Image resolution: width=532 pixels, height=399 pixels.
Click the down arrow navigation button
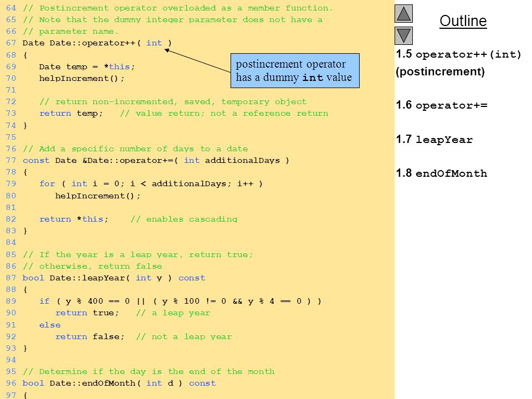[x=404, y=35]
